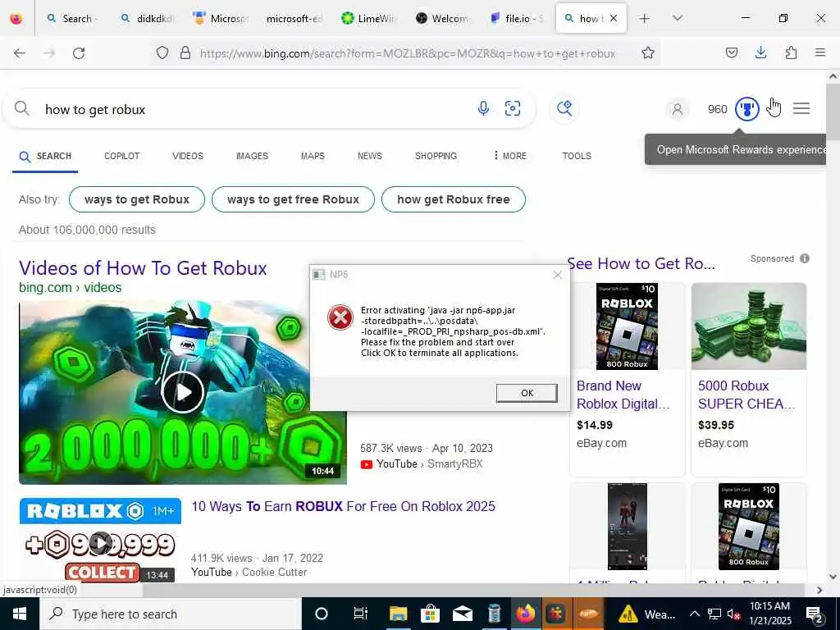This screenshot has width=840, height=630.
Task: Open the notification center icon
Action: point(814,614)
